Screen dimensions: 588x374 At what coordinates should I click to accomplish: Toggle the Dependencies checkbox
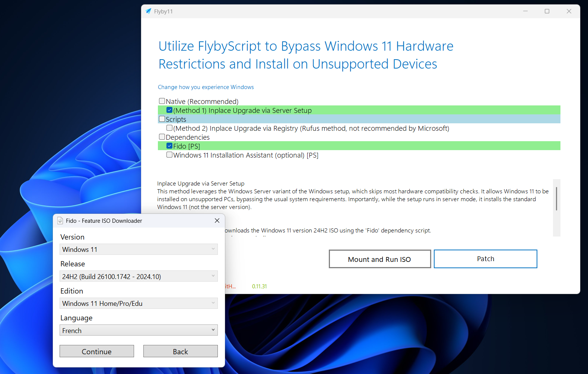[x=162, y=137]
